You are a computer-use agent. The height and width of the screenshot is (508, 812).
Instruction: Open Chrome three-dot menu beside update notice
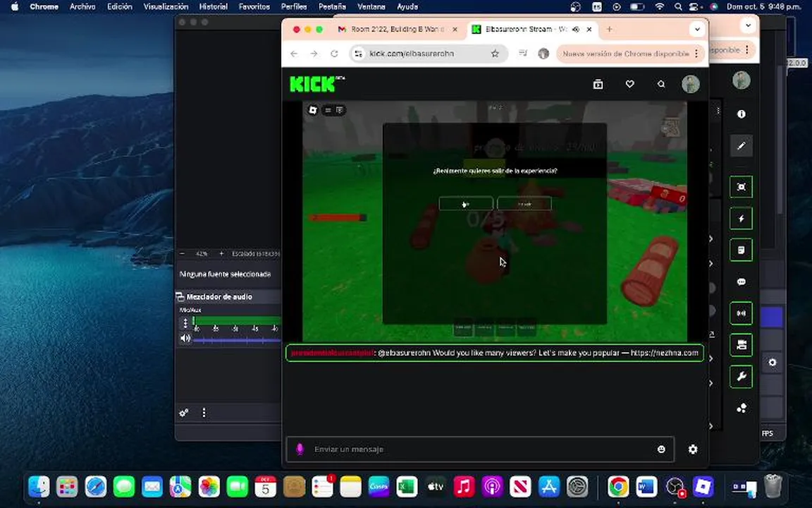pyautogui.click(x=696, y=54)
